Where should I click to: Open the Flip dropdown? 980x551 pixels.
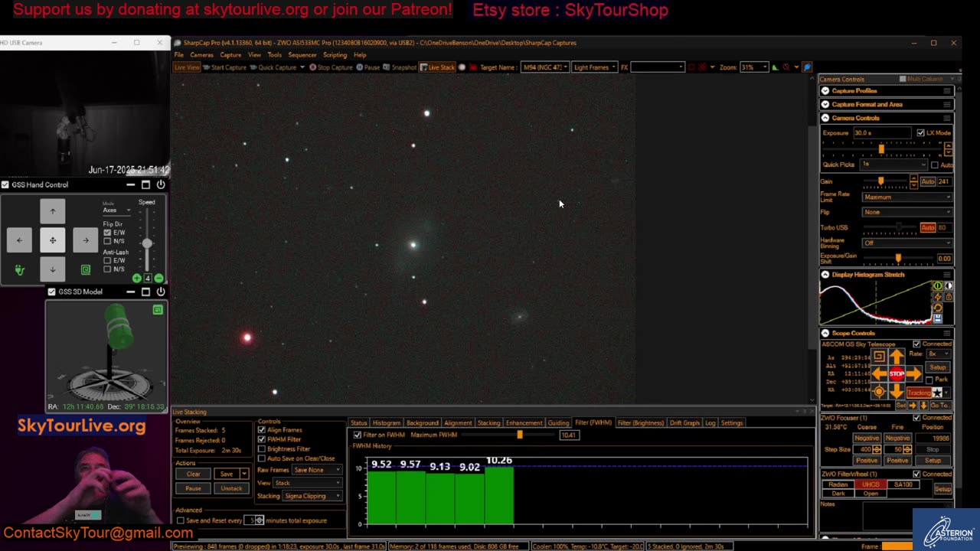tap(906, 212)
